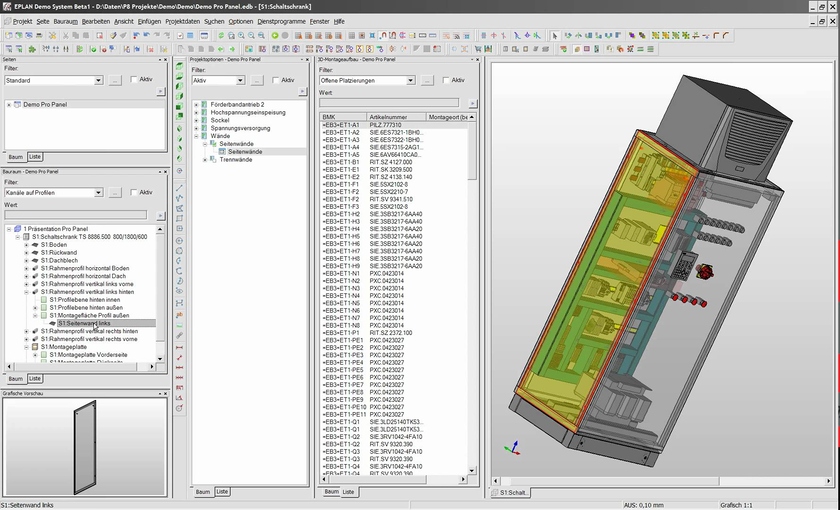Screen dimensions: 840x510
Task: Open the 'Offene Platzierungen' filter dropdown
Action: [412, 80]
